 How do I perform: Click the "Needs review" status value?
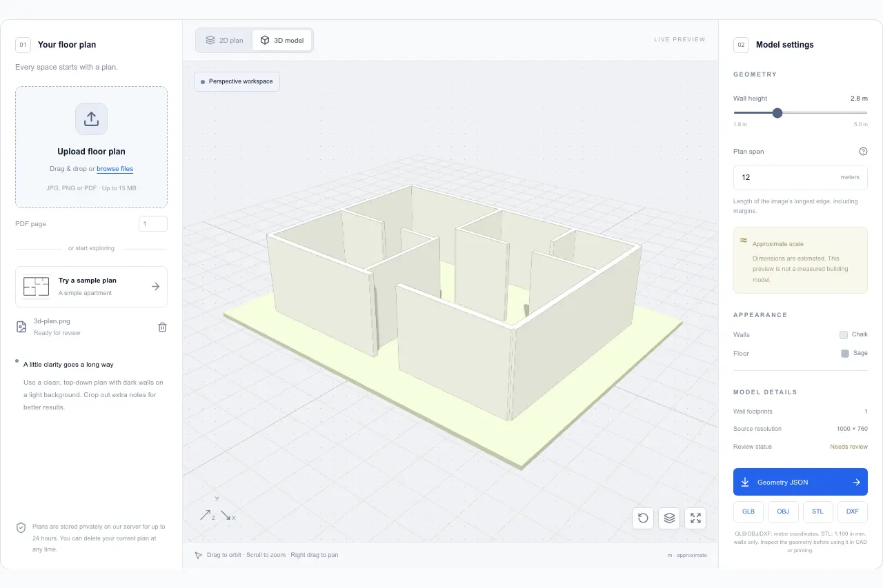point(849,447)
